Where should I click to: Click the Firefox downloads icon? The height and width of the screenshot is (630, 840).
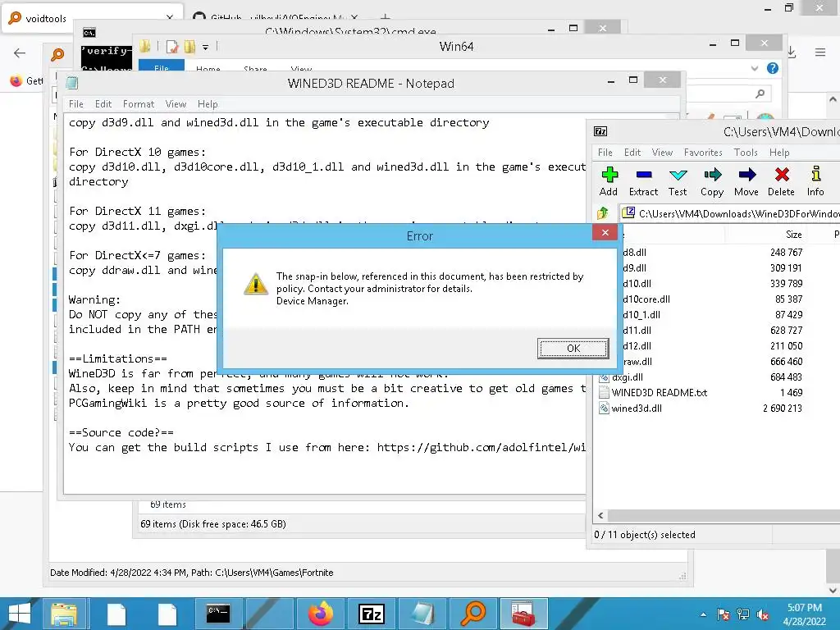(x=792, y=52)
